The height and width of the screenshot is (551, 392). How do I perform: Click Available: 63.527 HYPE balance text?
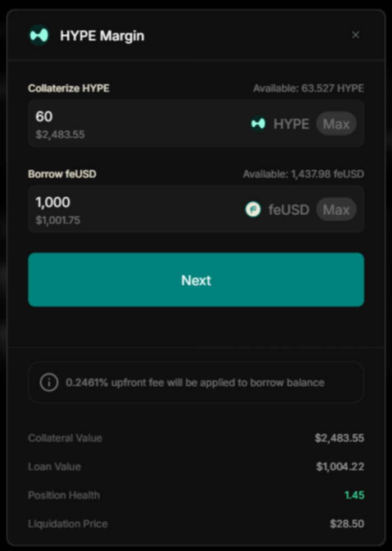(309, 88)
